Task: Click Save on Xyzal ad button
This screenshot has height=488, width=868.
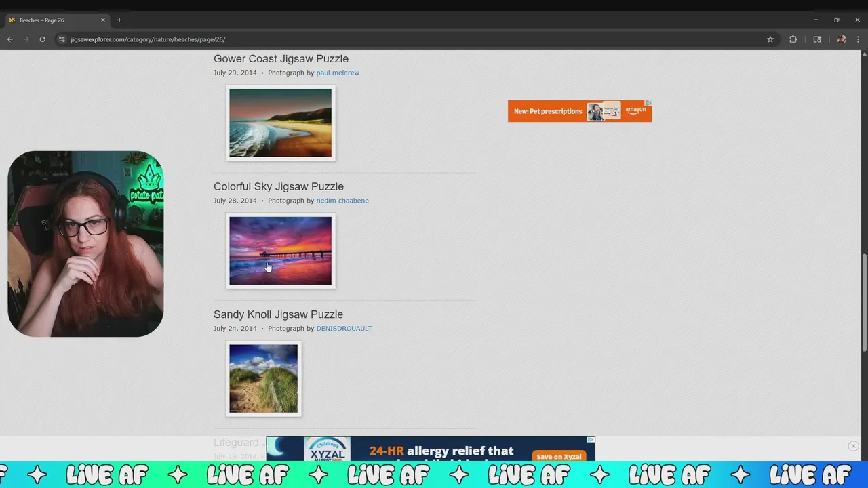Action: 559,456
